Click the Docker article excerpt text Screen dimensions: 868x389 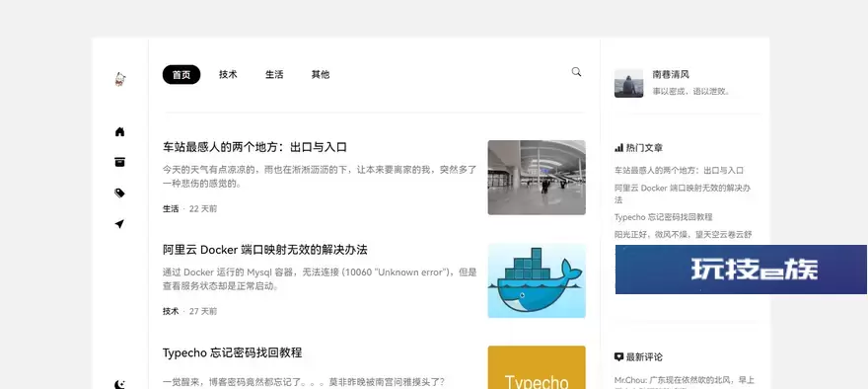click(x=320, y=279)
